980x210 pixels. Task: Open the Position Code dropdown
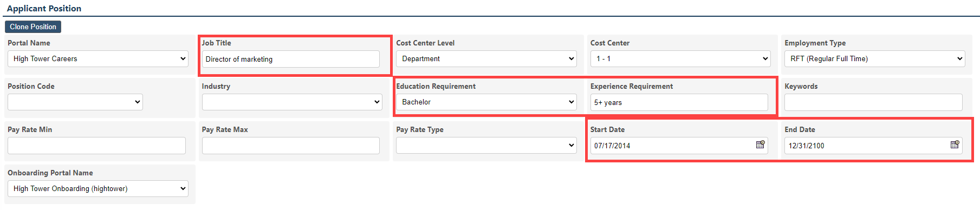tap(75, 102)
